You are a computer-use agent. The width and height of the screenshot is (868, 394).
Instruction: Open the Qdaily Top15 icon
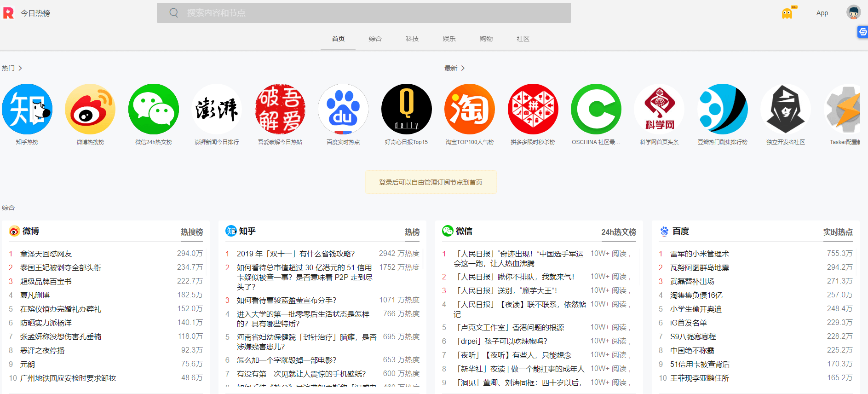407,109
